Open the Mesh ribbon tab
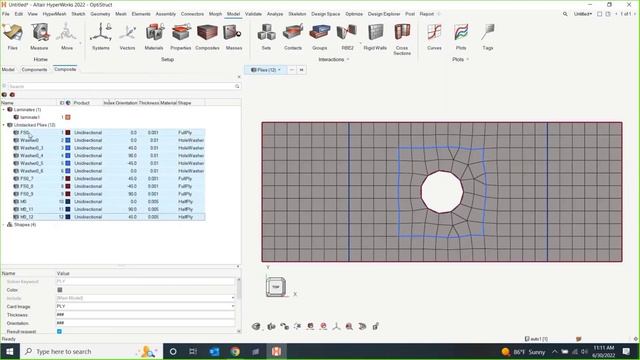 [121, 14]
